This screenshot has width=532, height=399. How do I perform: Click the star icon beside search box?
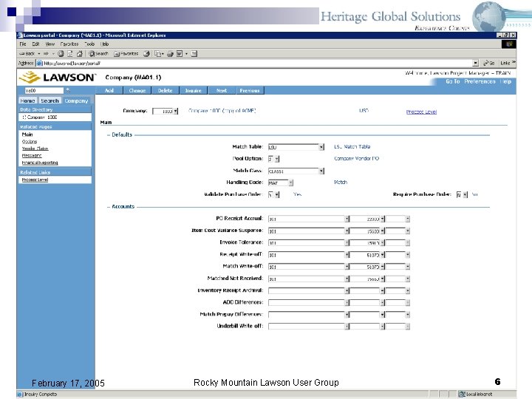[x=67, y=89]
